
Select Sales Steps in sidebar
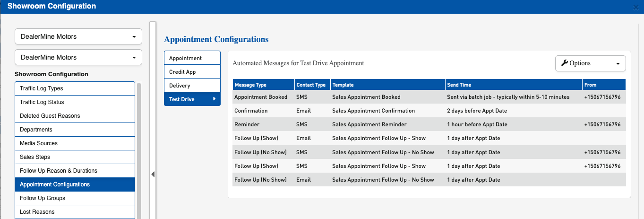click(x=75, y=157)
